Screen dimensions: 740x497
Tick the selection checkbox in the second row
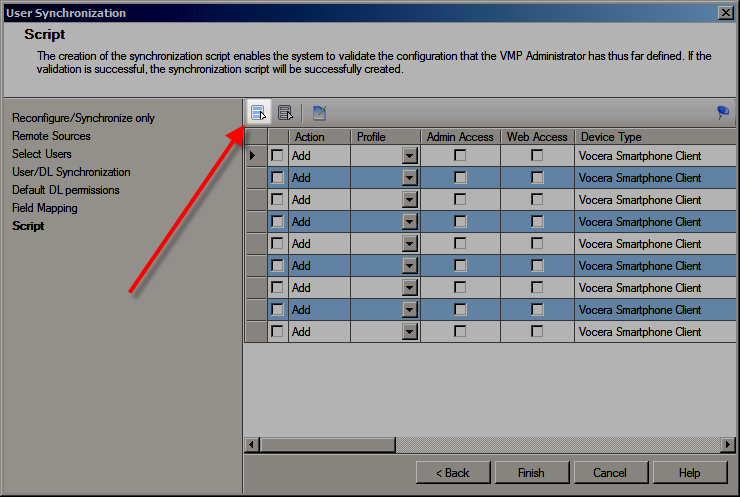[x=277, y=177]
